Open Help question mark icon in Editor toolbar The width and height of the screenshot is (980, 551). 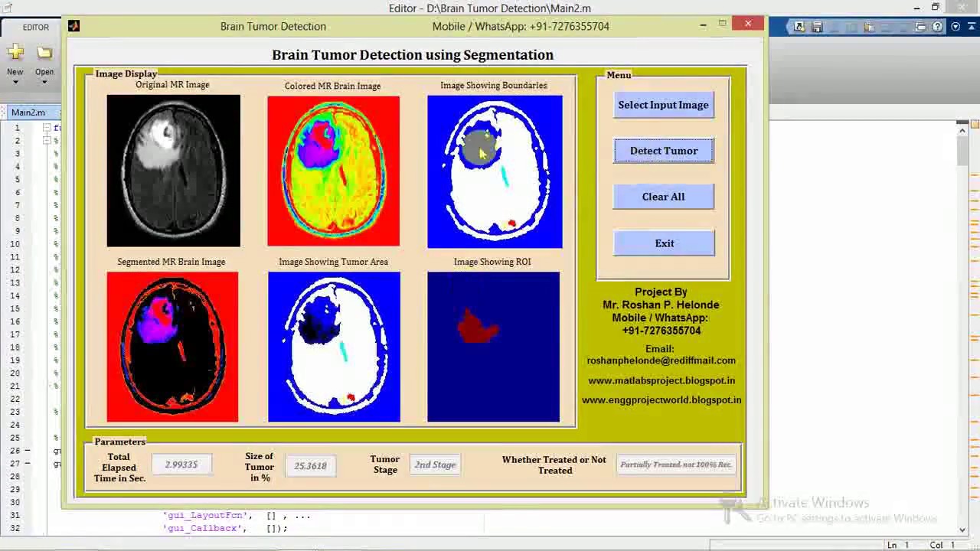[x=939, y=27]
